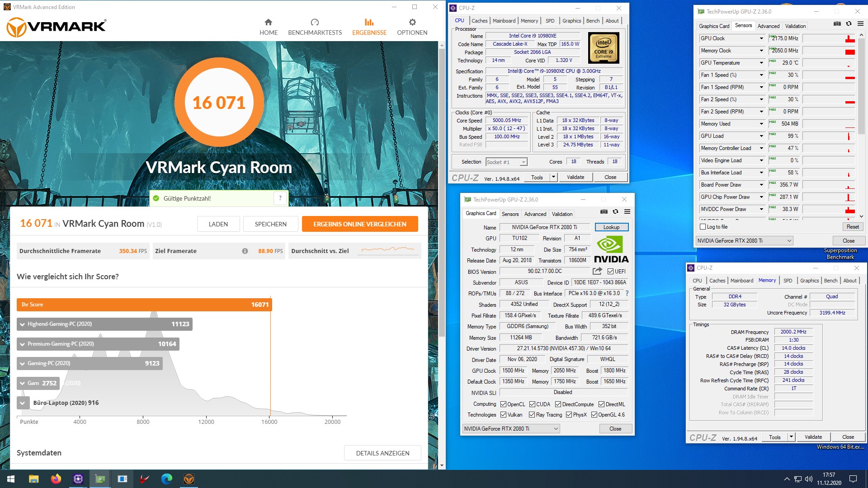Toggle the DirectCompute checkbox in GPU-Z
The height and width of the screenshot is (488, 868).
(x=558, y=404)
